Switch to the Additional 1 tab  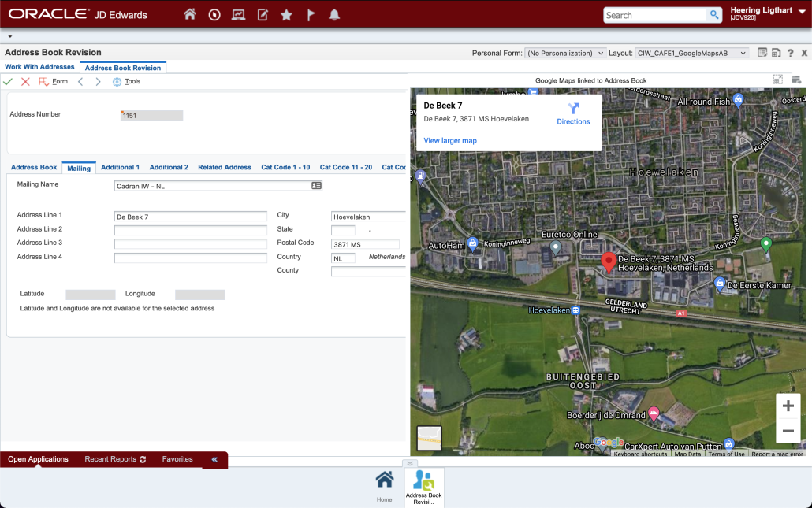120,167
